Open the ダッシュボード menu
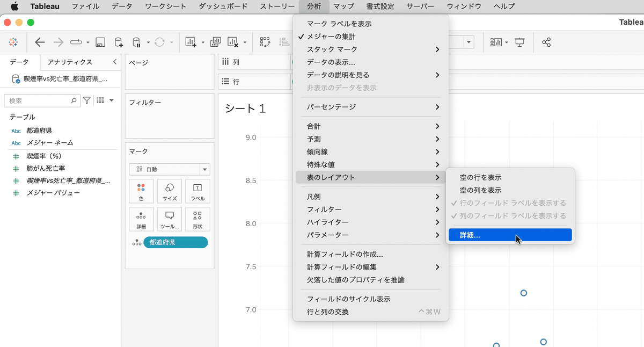This screenshot has height=347, width=644. point(223,6)
